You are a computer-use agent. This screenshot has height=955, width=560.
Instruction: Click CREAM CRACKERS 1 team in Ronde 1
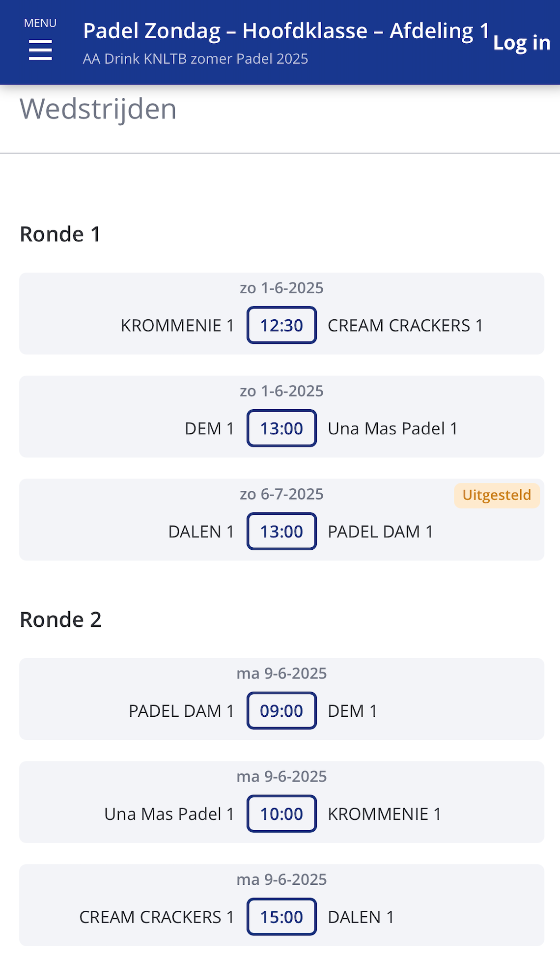point(405,326)
